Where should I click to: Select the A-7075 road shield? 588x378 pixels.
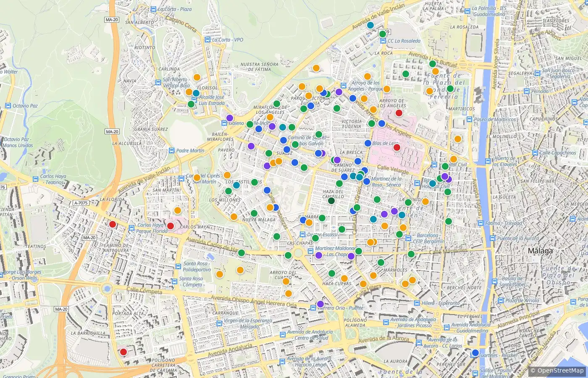(81, 203)
